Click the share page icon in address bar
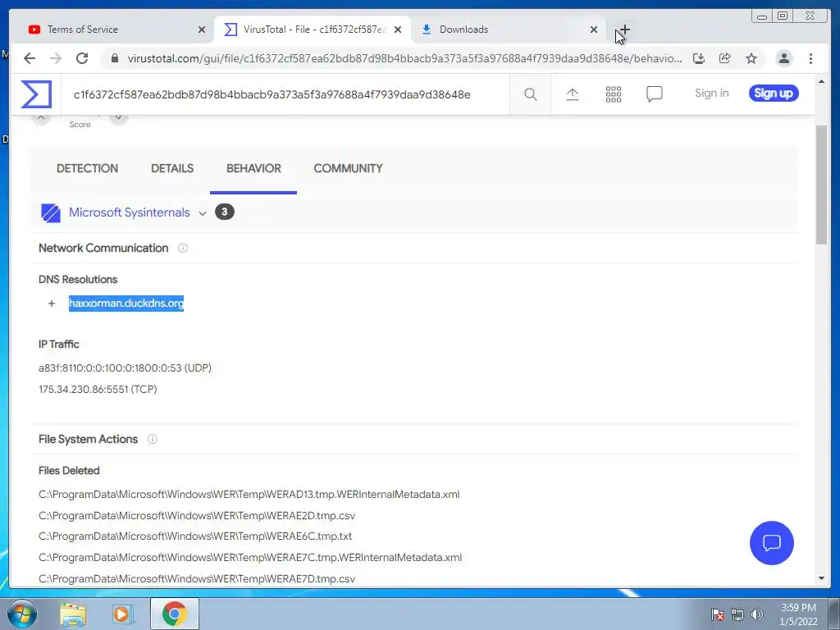Image resolution: width=840 pixels, height=630 pixels. click(725, 58)
